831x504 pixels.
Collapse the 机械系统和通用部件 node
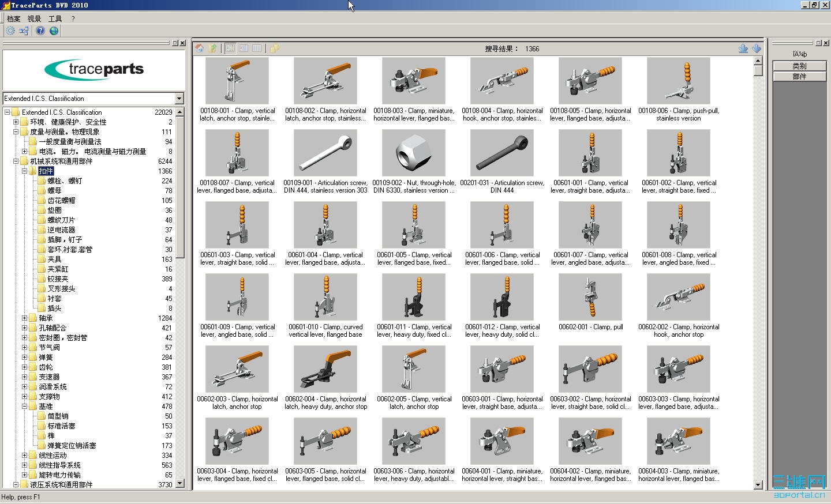click(x=16, y=161)
